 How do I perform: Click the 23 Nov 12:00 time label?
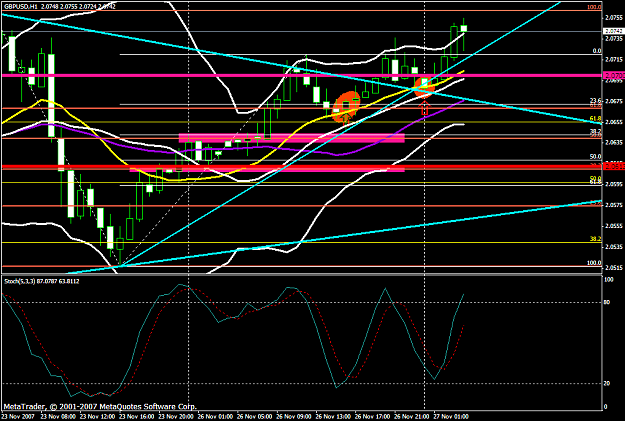(97, 417)
